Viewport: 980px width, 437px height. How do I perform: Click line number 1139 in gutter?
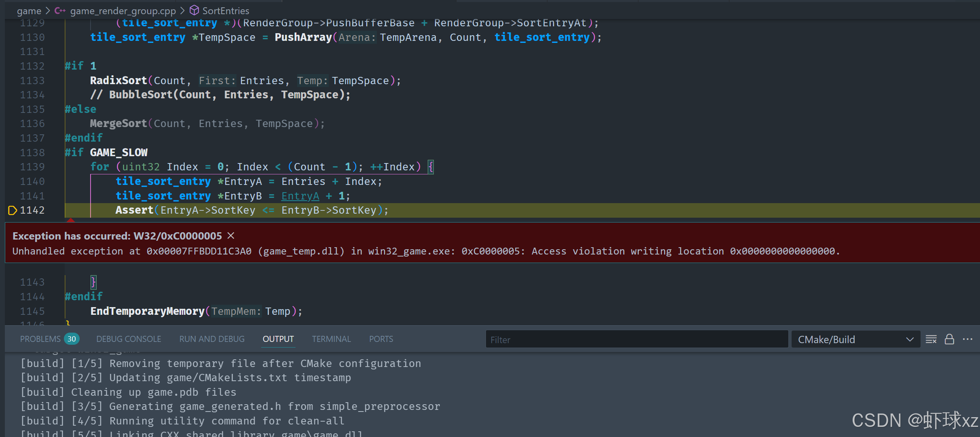[x=32, y=167]
